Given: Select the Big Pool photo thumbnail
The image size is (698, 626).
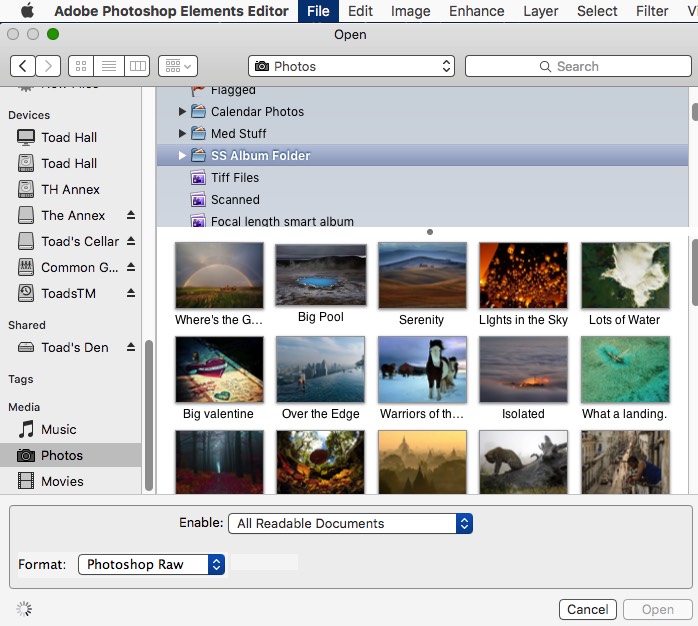Looking at the screenshot, I should pos(321,275).
